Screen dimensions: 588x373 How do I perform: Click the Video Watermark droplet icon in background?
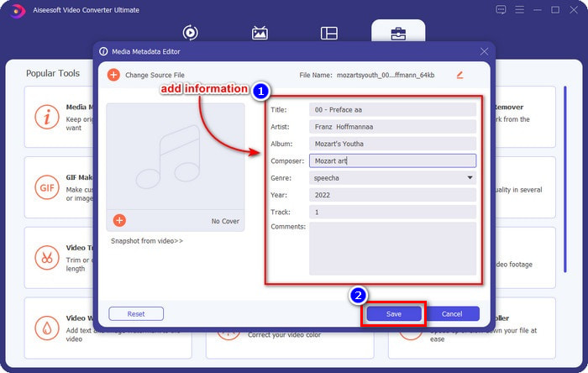point(47,328)
